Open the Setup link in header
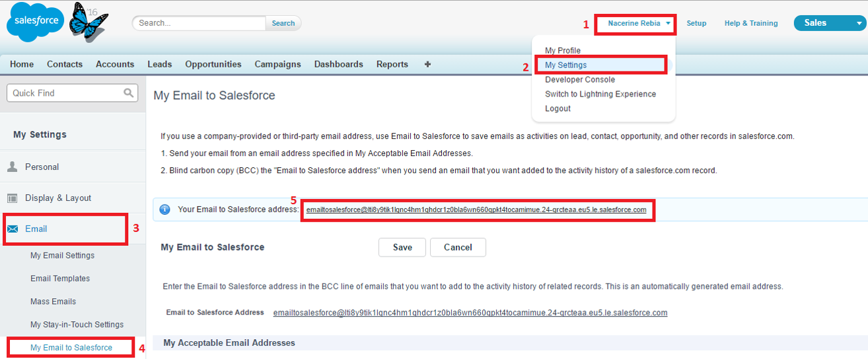This screenshot has width=868, height=359. (x=696, y=23)
